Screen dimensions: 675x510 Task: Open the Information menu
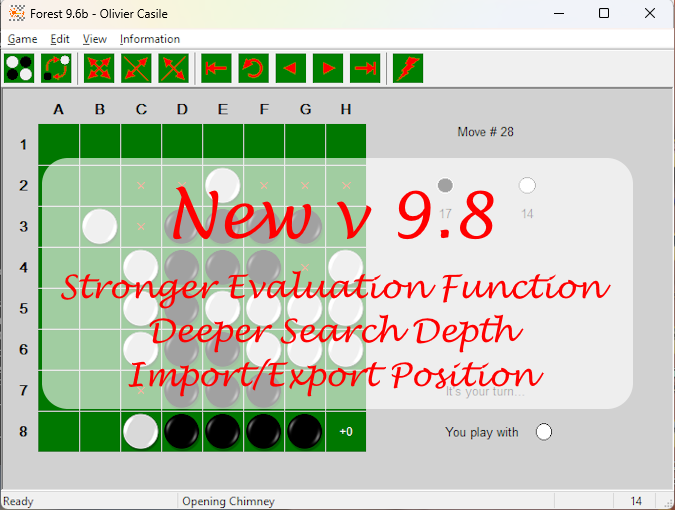(x=150, y=39)
